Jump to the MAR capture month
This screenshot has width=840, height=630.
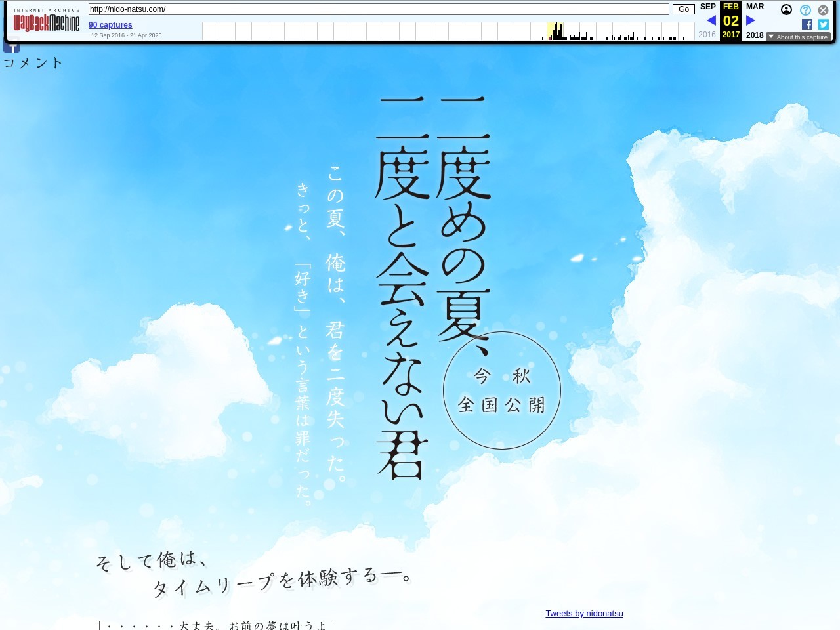[x=755, y=7]
